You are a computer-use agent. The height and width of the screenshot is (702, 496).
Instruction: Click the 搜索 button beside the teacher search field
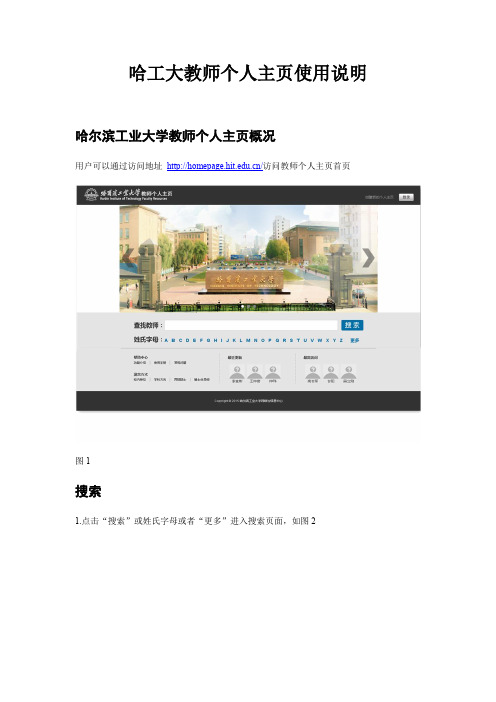(352, 325)
